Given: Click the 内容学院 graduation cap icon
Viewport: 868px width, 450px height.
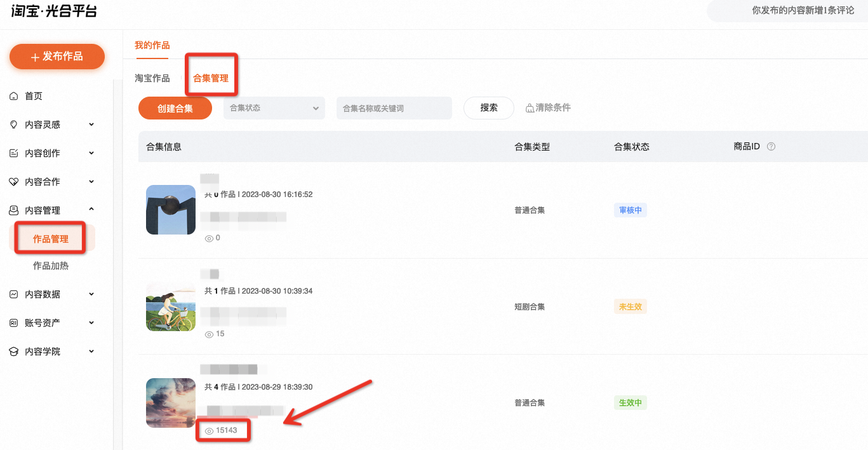Looking at the screenshot, I should click(14, 351).
